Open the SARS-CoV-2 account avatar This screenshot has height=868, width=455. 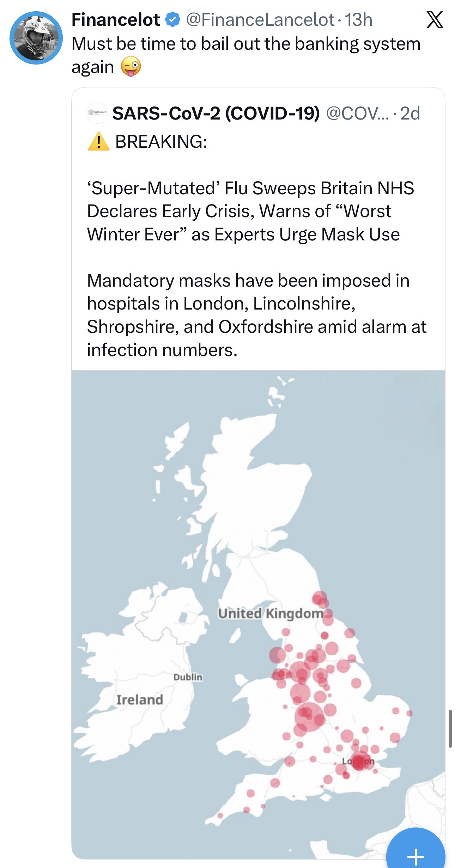[97, 113]
